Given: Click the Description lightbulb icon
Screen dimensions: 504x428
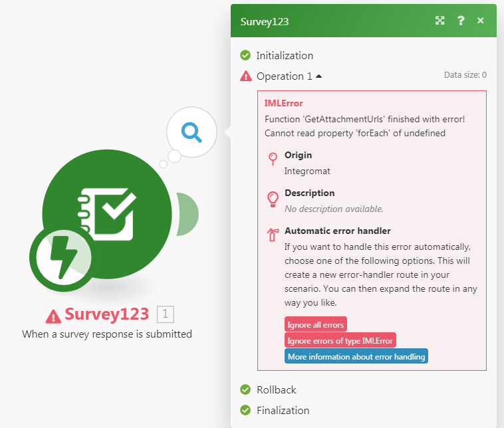Looking at the screenshot, I should coord(273,199).
